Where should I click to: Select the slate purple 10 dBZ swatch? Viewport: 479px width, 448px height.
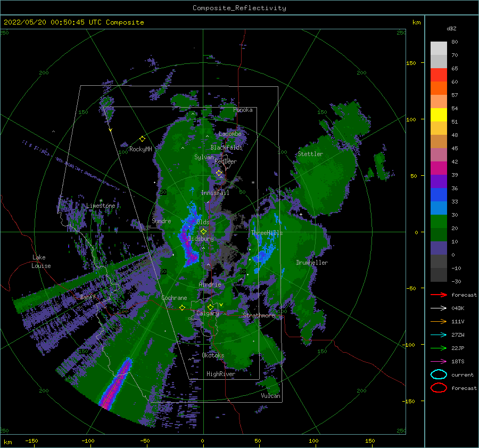coord(439,248)
